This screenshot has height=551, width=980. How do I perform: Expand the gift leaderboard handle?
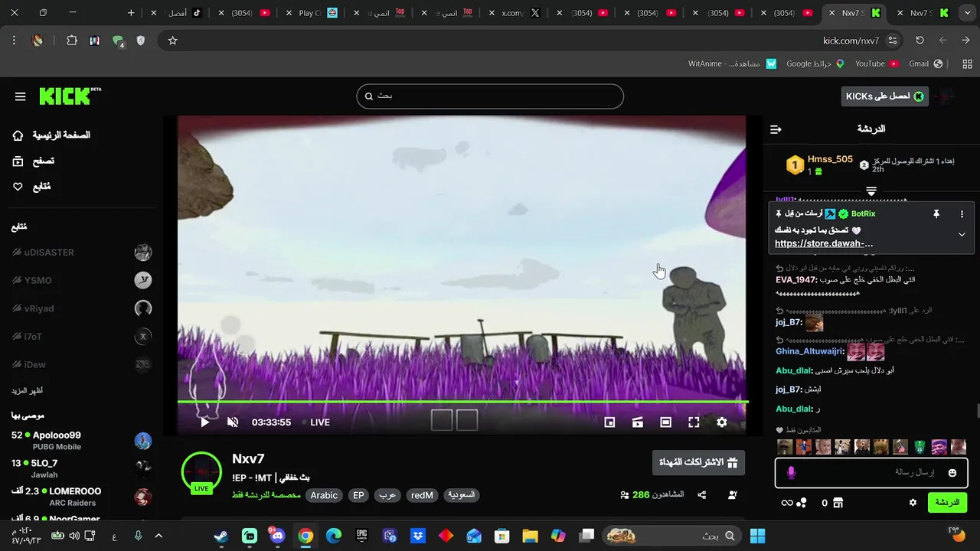[x=871, y=190]
